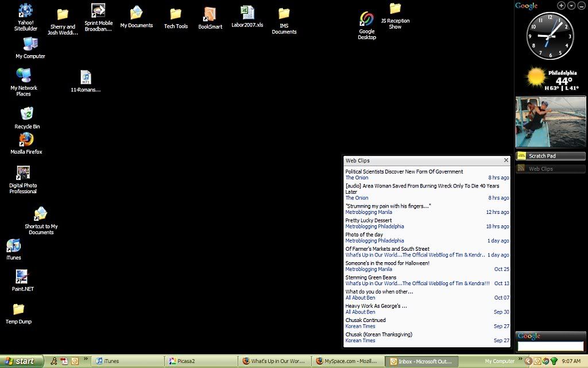
Task: Close the Web Clips panel
Action: [506, 160]
